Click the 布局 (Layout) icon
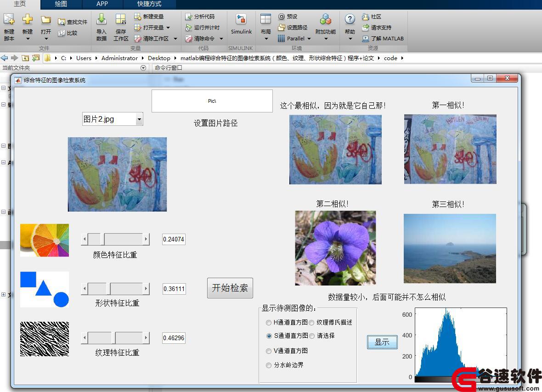542x392 pixels. pyautogui.click(x=265, y=19)
